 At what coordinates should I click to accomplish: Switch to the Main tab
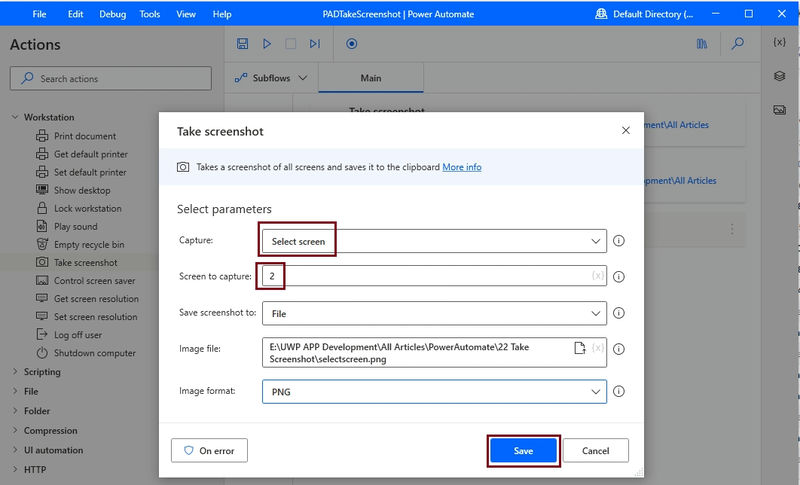point(371,77)
